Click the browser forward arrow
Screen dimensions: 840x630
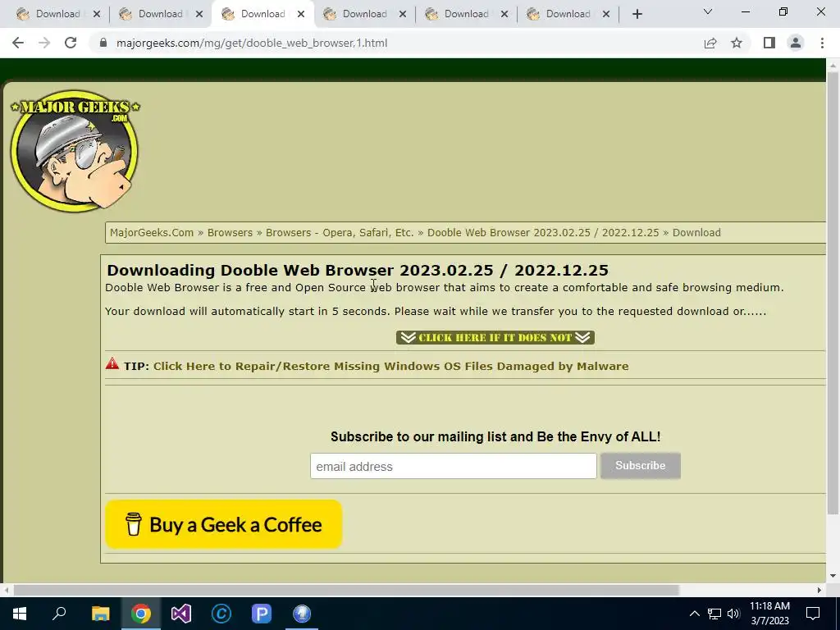coord(44,43)
